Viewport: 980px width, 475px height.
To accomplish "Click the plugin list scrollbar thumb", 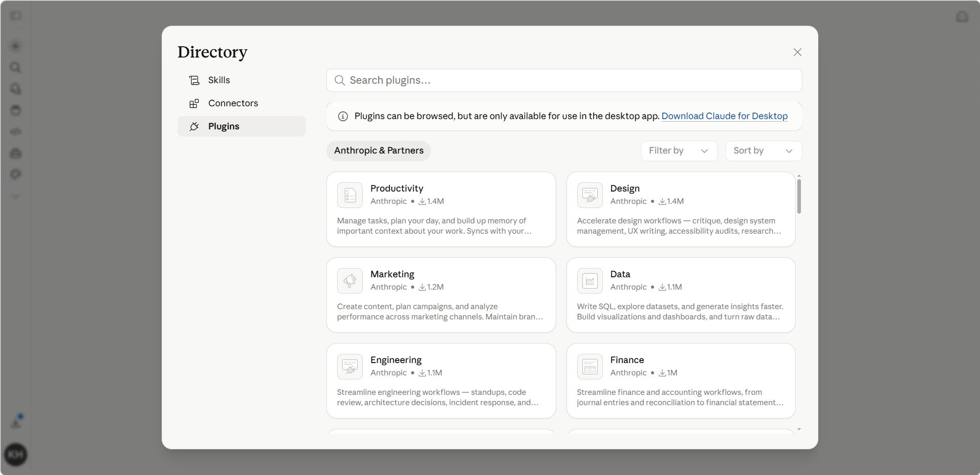I will (799, 197).
